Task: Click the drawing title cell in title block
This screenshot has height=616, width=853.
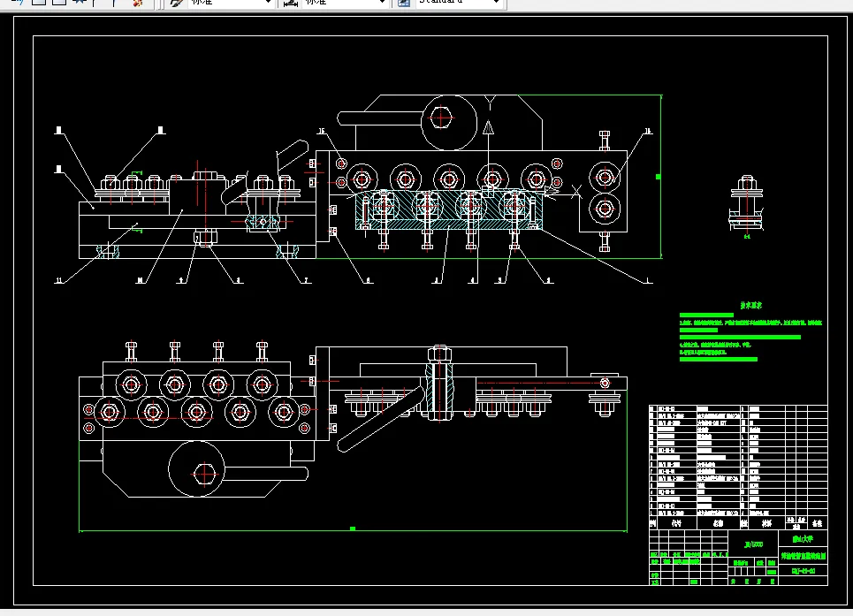Action: click(x=803, y=556)
